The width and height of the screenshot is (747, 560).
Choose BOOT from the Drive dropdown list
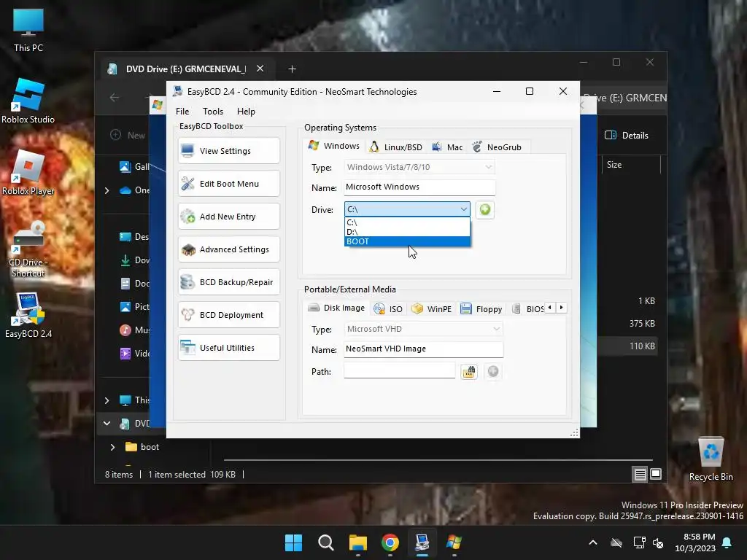tap(407, 241)
